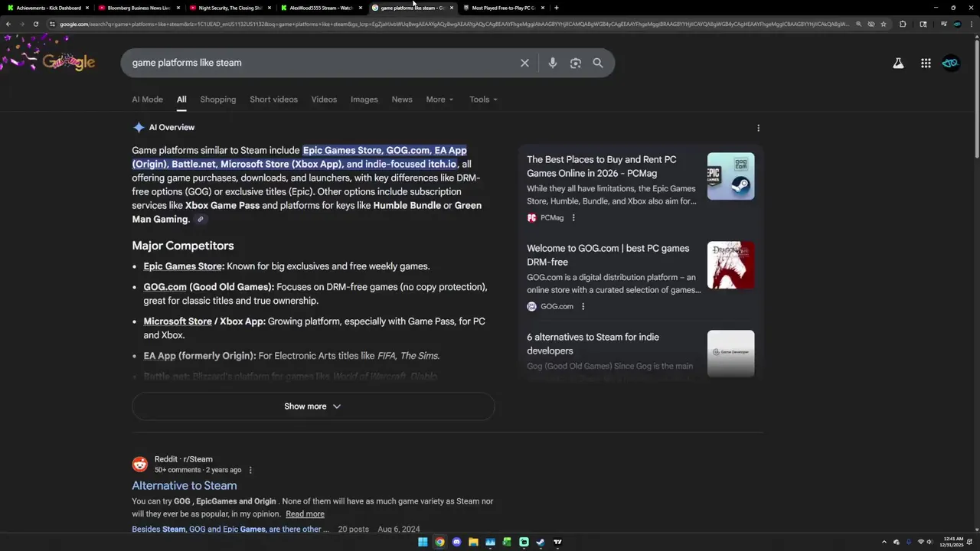
Task: Open Chrome from the taskbar
Action: click(439, 542)
